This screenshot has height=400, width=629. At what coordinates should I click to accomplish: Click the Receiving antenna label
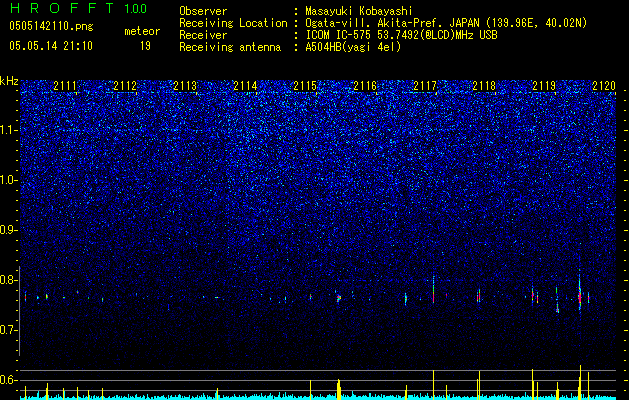pos(230,47)
